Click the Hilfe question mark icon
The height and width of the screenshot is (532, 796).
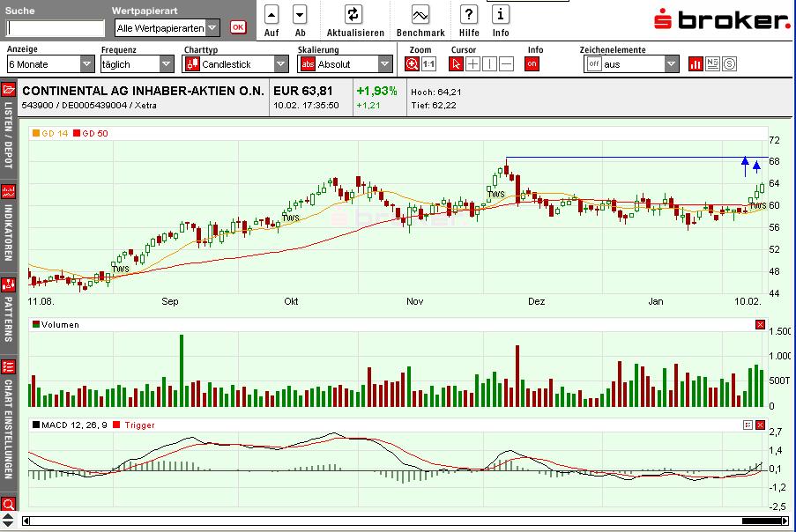coord(469,15)
